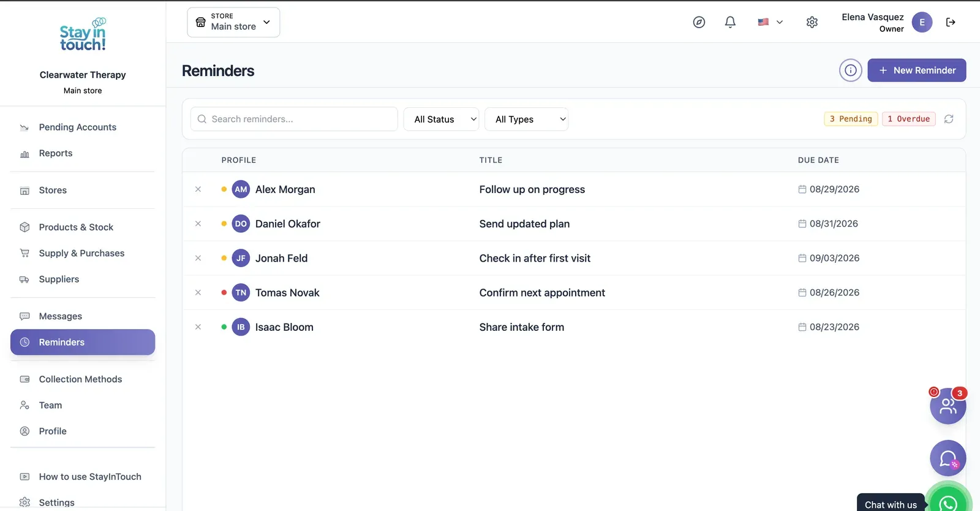This screenshot has width=980, height=511.
Task: Click the Elena Vasquez avatar
Action: click(x=922, y=22)
